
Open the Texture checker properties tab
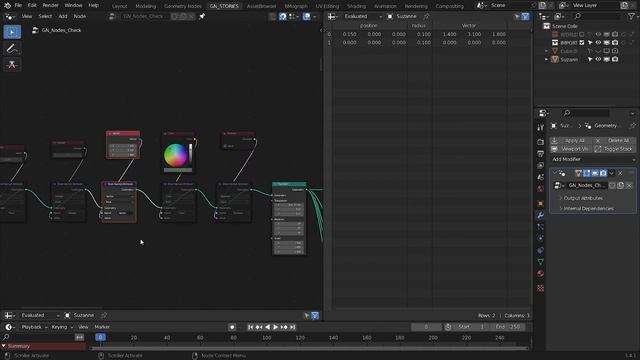pyautogui.click(x=540, y=288)
